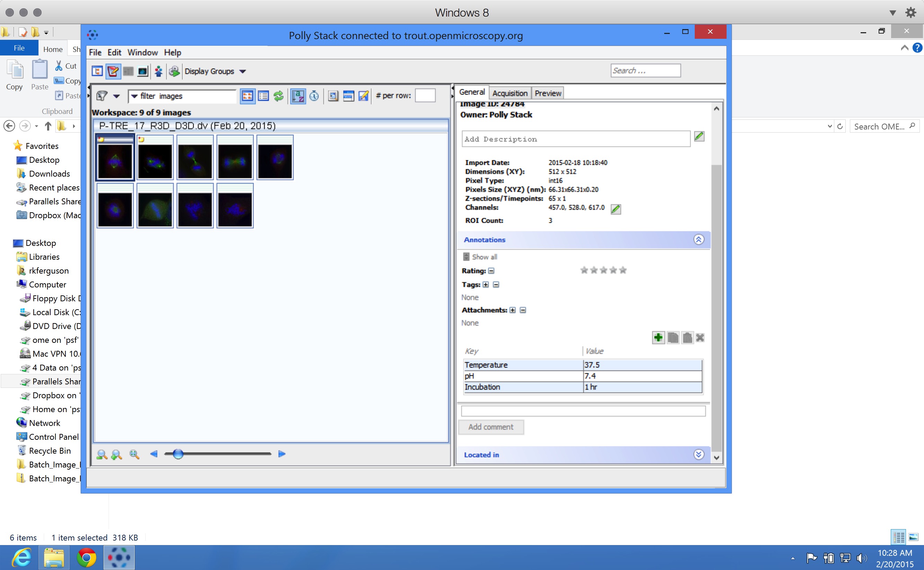Image resolution: width=924 pixels, height=570 pixels.
Task: Remove tags with minus icon
Action: tap(496, 285)
